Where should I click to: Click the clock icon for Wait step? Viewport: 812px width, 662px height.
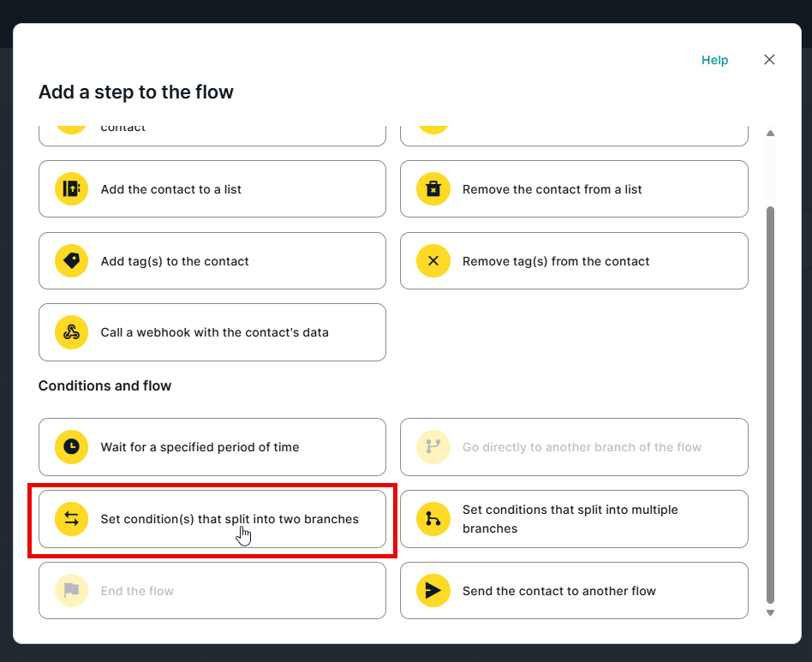pyautogui.click(x=72, y=447)
